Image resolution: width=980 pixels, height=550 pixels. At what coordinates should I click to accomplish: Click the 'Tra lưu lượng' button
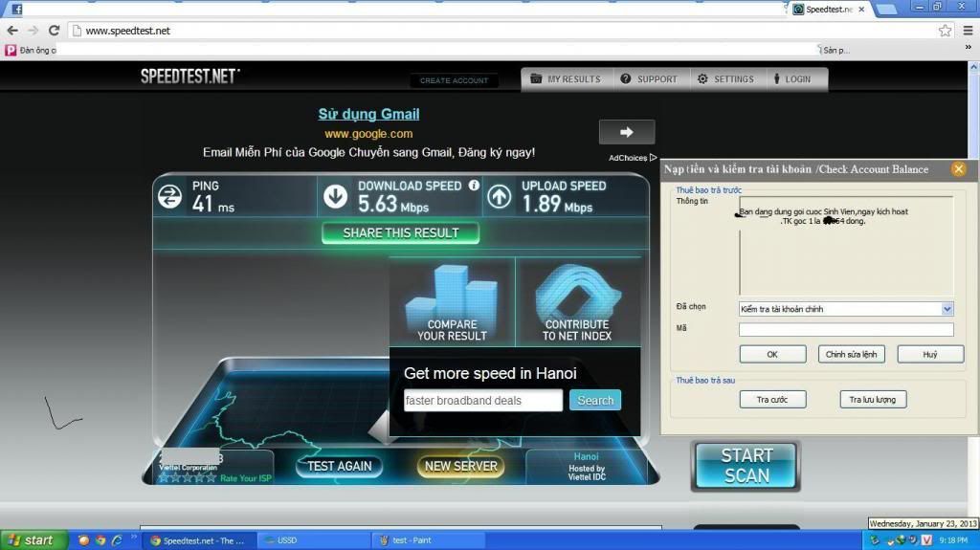point(873,400)
